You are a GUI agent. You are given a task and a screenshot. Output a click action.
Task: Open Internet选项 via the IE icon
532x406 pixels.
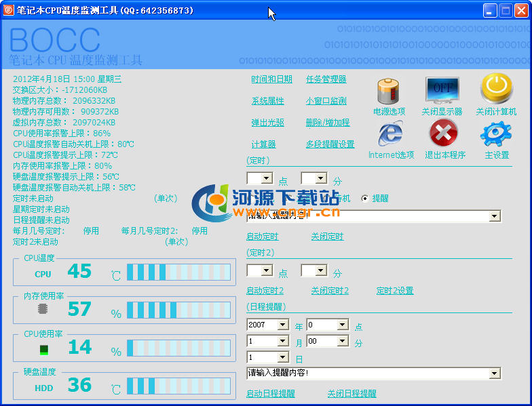(x=390, y=134)
